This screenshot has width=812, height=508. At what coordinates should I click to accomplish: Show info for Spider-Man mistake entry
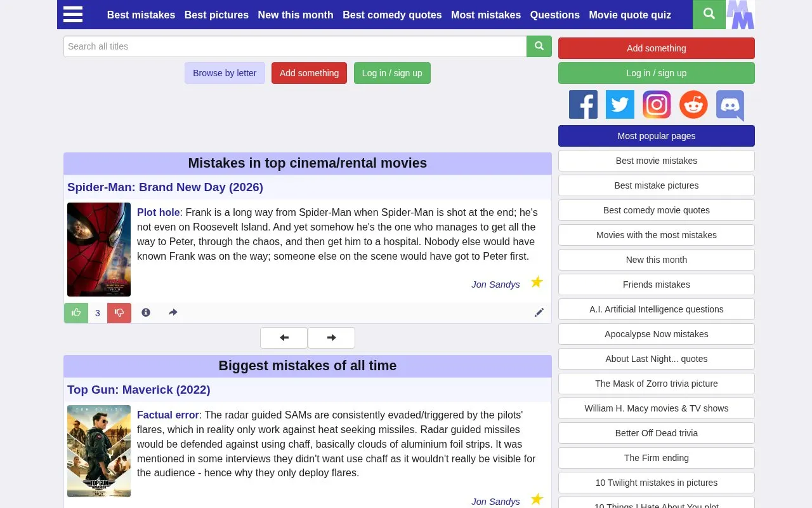point(146,312)
